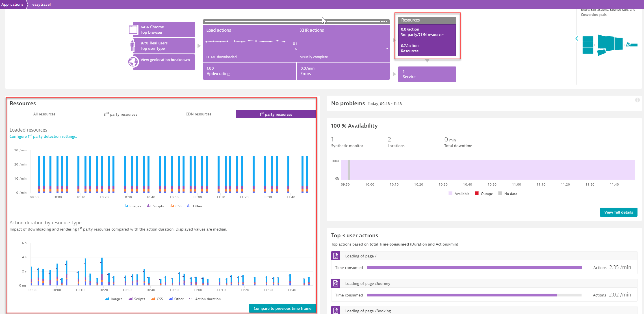Click the globe icon for geolocation breakdown
644x314 pixels.
tap(133, 62)
